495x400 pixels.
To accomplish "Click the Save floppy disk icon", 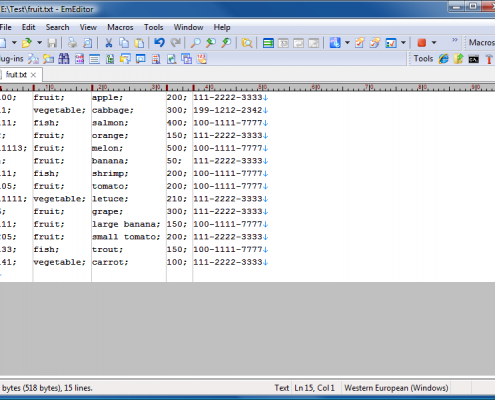I will [52, 43].
